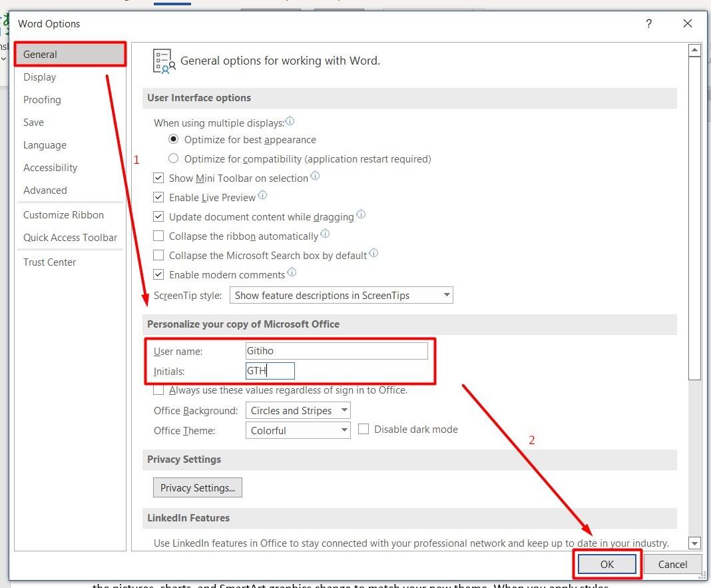
Task: Open Customize Ribbon settings
Action: [x=70, y=215]
